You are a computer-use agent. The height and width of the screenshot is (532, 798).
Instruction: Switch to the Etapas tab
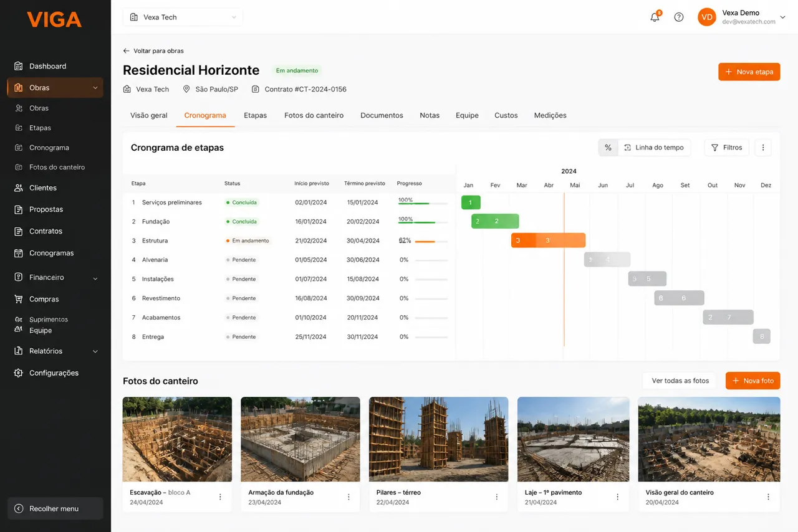(x=256, y=115)
